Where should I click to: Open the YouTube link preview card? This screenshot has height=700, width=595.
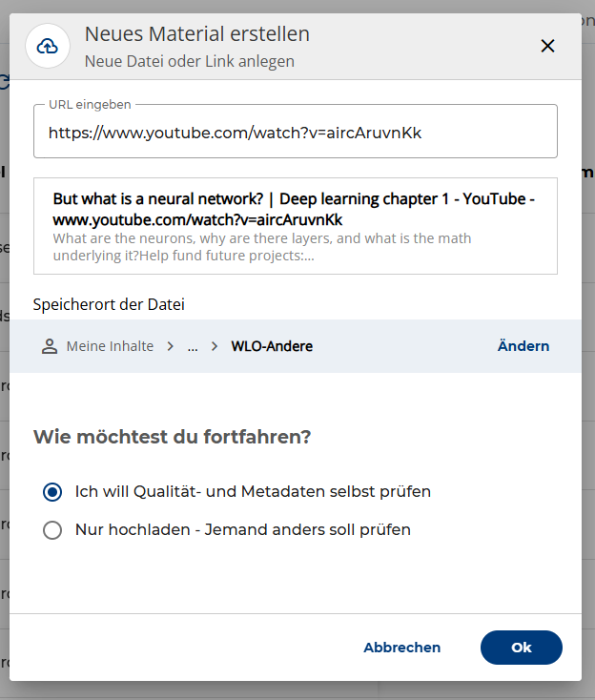[x=296, y=226]
